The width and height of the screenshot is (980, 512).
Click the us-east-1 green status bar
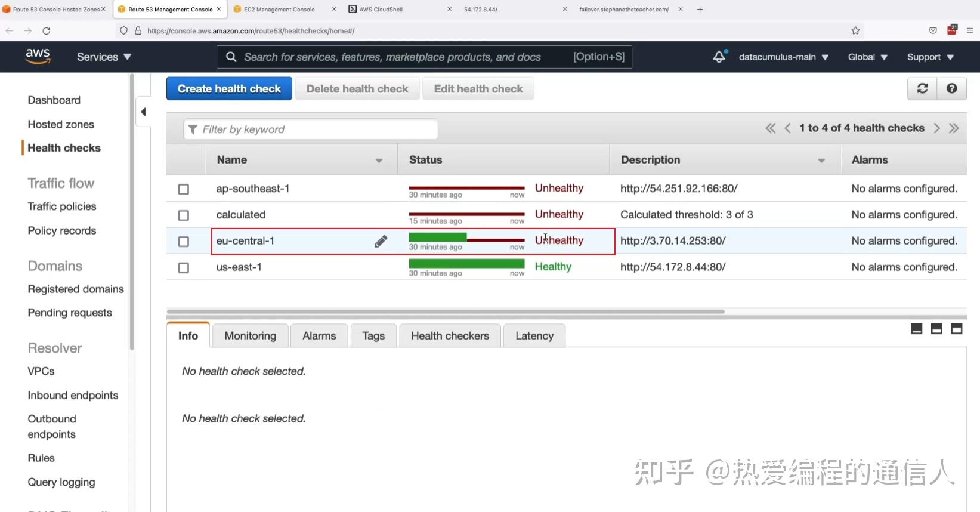(x=466, y=264)
